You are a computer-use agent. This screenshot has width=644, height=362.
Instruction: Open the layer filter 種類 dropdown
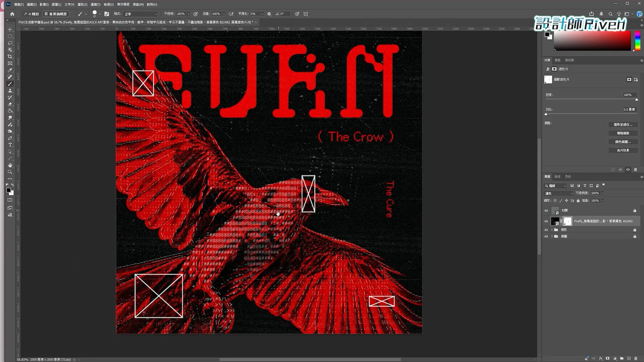555,186
